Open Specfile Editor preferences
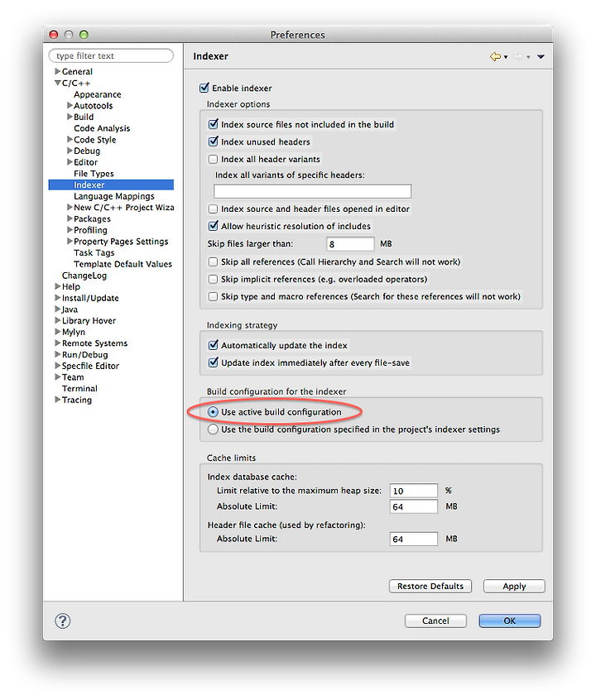This screenshot has width=596, height=700. point(90,366)
